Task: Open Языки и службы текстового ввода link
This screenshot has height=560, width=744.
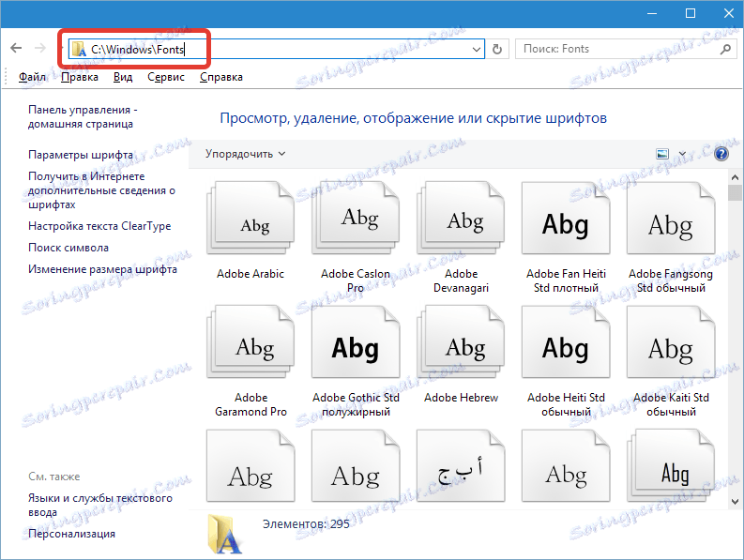Action: point(100,505)
